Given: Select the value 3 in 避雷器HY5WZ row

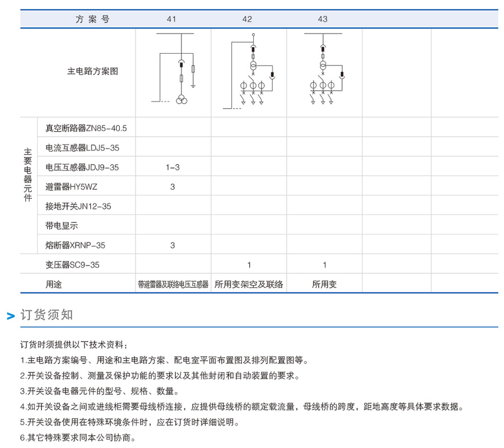Looking at the screenshot, I should click(x=172, y=187).
